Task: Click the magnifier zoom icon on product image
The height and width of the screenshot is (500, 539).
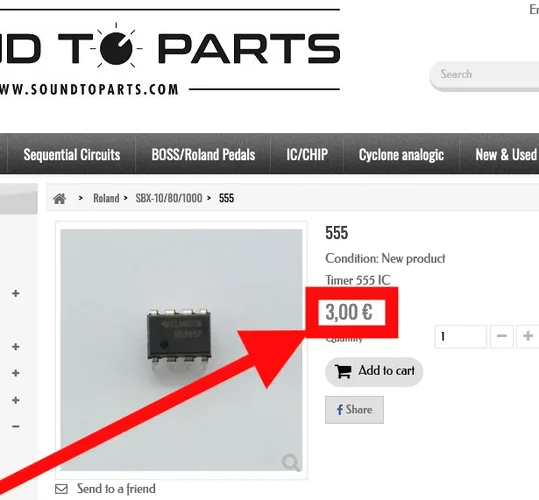Action: (291, 462)
